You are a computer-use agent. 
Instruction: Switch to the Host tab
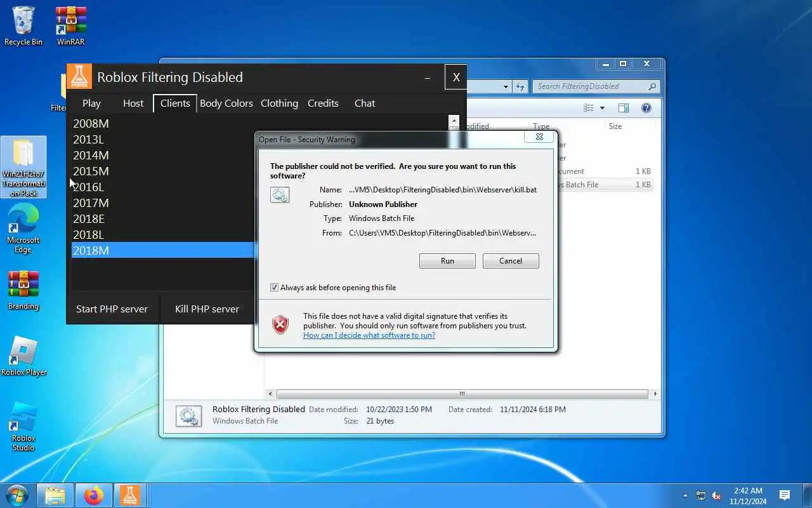click(x=133, y=103)
